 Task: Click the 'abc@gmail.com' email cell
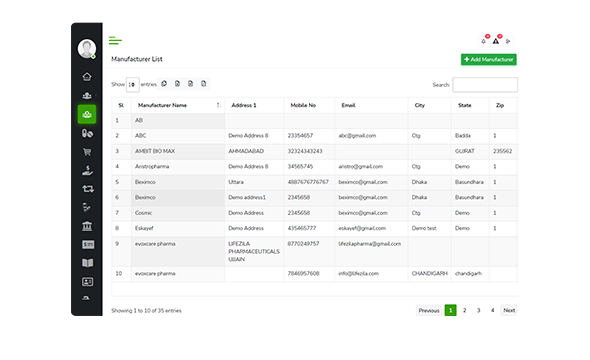[371, 136]
